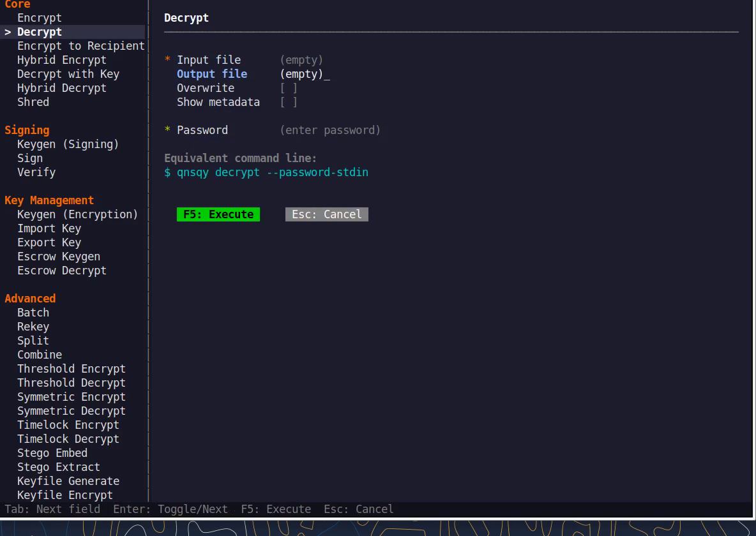756x536 pixels.
Task: Open Timelock Decrypt
Action: [68, 438]
